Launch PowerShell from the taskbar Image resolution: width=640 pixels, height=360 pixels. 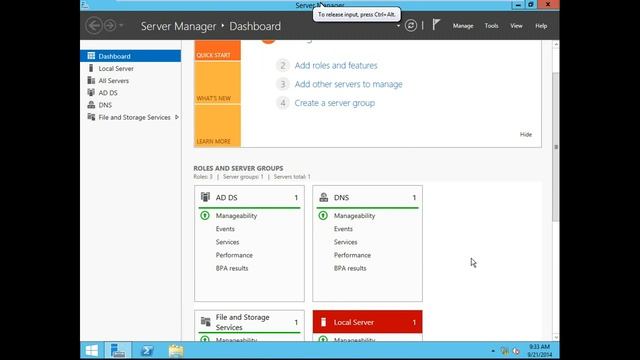pyautogui.click(x=147, y=351)
